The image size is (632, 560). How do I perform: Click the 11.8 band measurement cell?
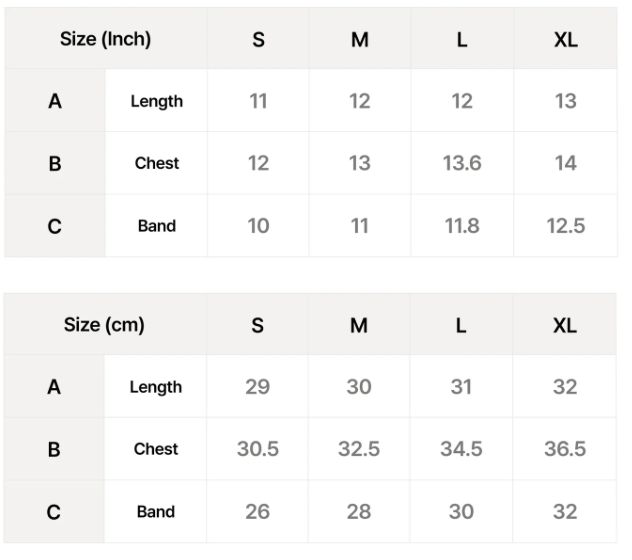[x=462, y=226]
